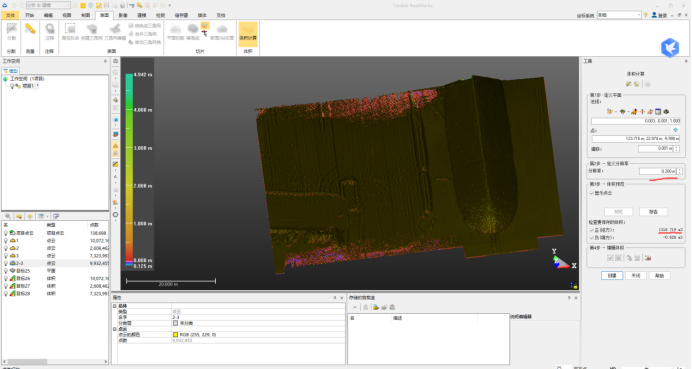Click the calendar-like plane option icon in Step 1

tap(658, 112)
